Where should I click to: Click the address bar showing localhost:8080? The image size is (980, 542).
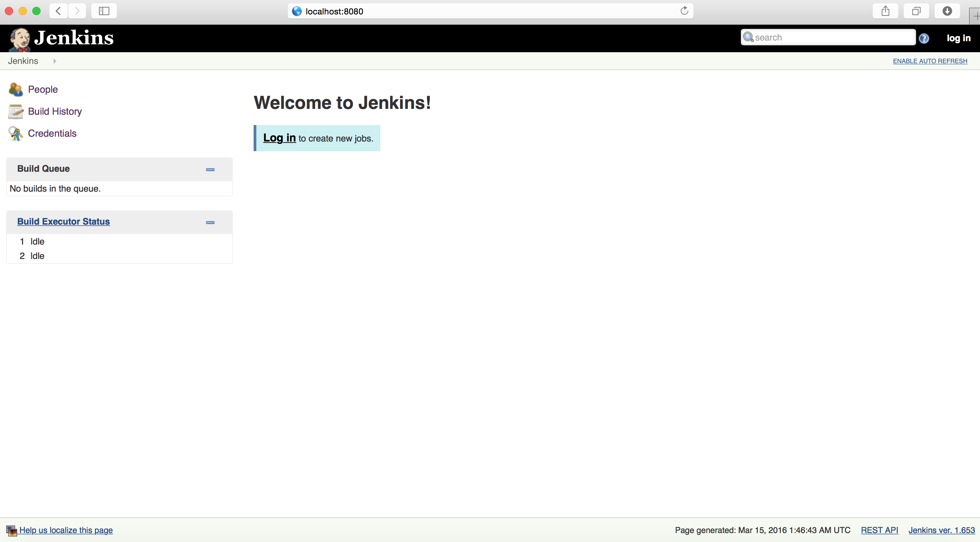pos(490,11)
